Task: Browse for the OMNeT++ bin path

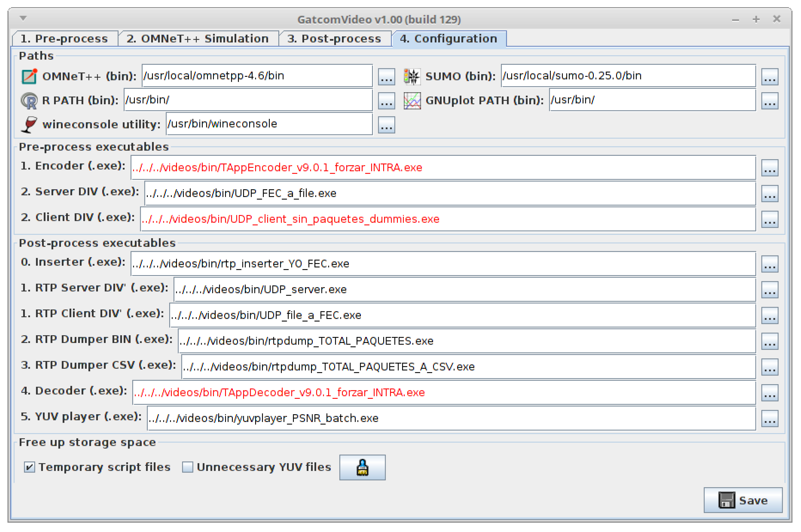Action: [386, 77]
